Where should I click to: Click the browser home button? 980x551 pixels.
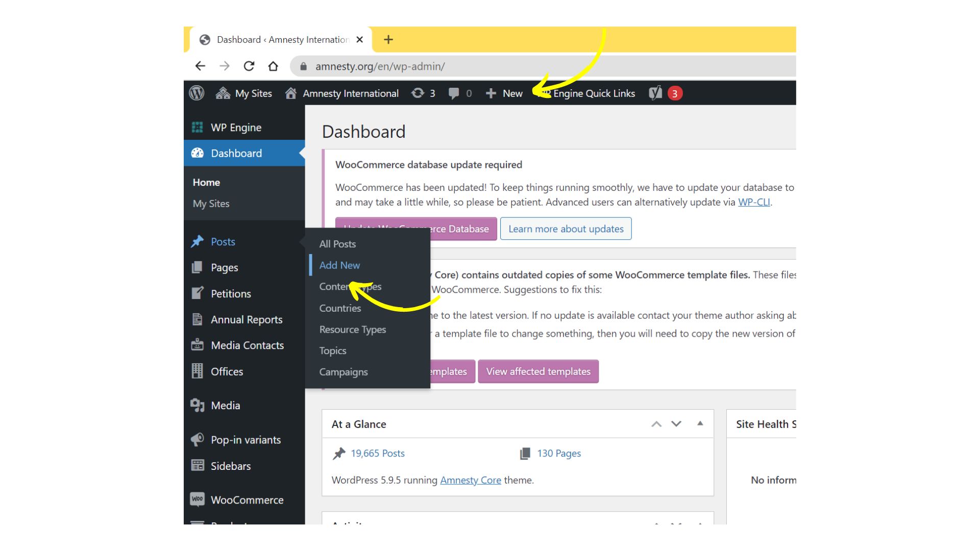pyautogui.click(x=273, y=66)
